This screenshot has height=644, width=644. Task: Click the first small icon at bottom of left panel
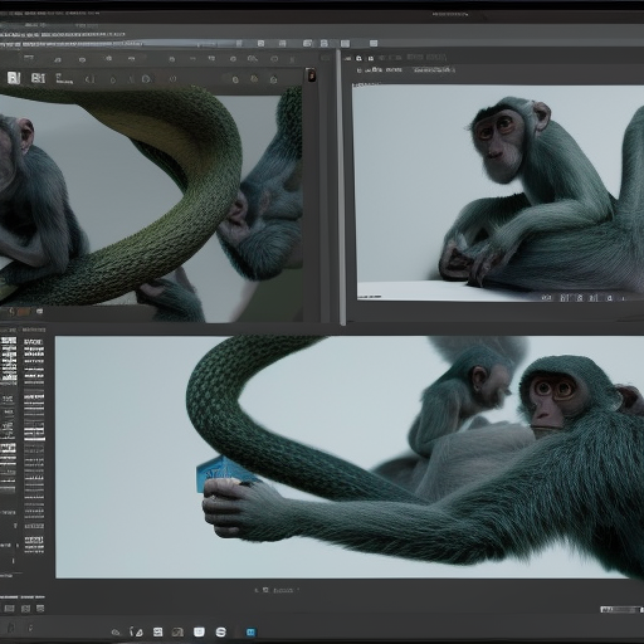(x=9, y=608)
